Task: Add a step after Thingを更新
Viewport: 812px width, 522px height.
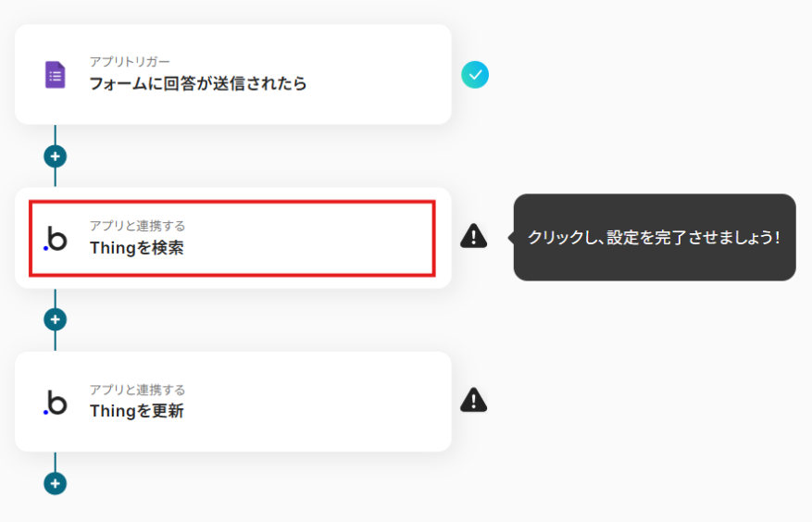Action: (55, 484)
